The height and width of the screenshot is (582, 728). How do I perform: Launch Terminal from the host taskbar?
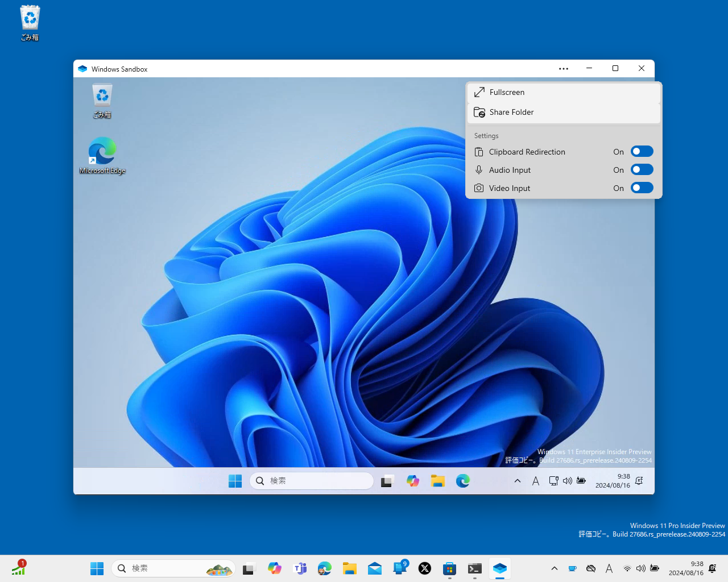tap(475, 568)
